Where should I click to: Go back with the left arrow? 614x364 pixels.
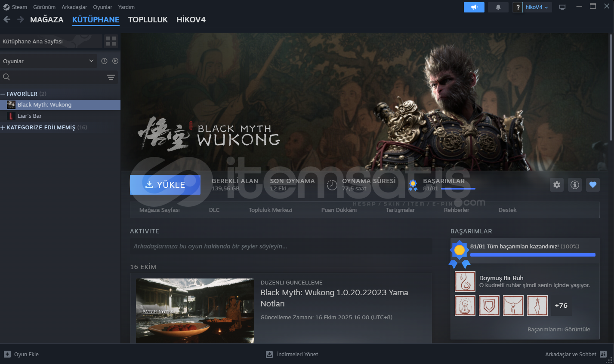tap(7, 19)
